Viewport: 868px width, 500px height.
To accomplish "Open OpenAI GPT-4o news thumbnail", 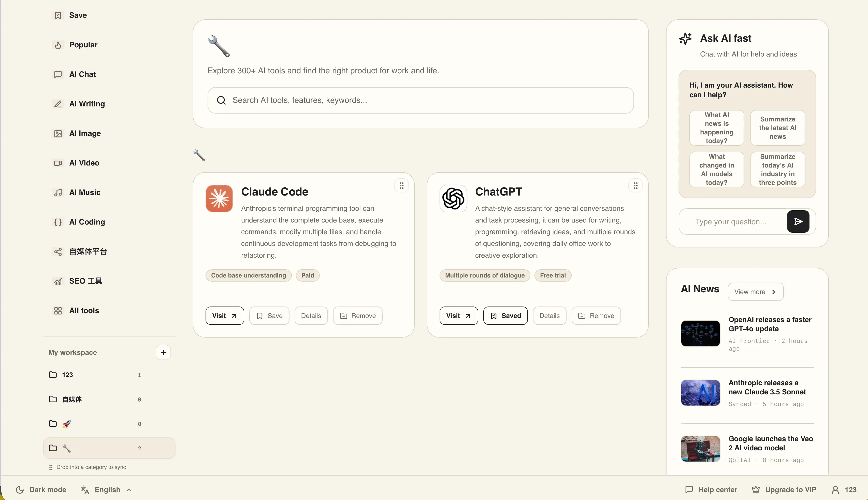I will [x=700, y=334].
